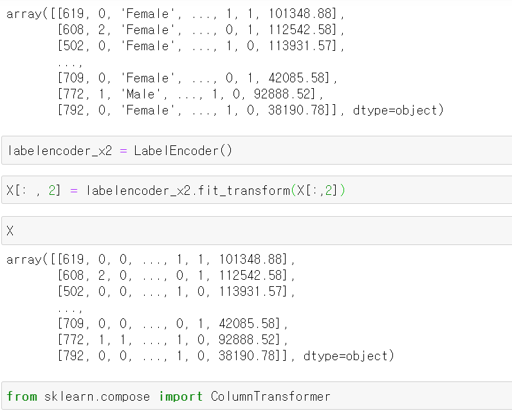Click 101348.88 in the first output array
The height and width of the screenshot is (420, 512).
[x=300, y=14]
